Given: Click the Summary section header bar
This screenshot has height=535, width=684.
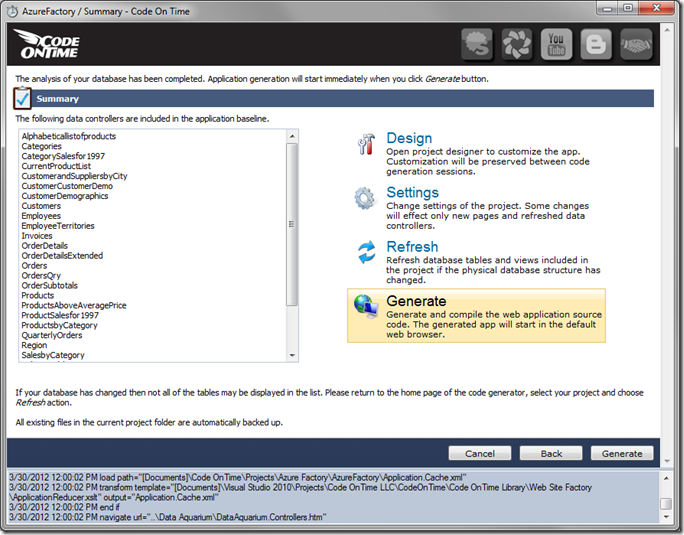Looking at the screenshot, I should 342,99.
